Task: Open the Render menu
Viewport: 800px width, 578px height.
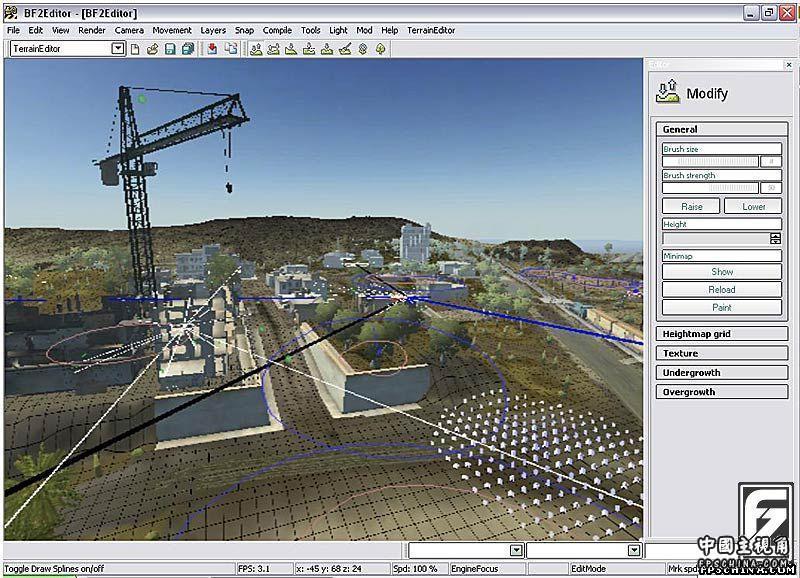Action: click(x=92, y=30)
